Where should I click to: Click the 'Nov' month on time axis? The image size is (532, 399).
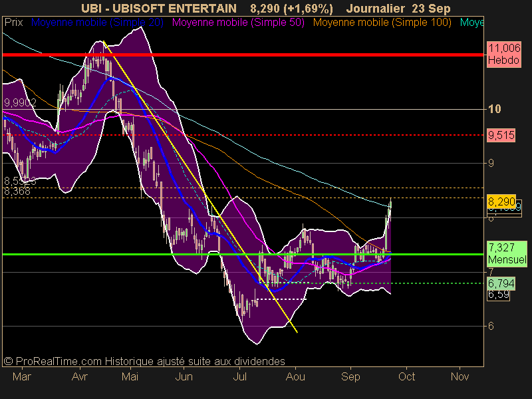[x=460, y=376]
